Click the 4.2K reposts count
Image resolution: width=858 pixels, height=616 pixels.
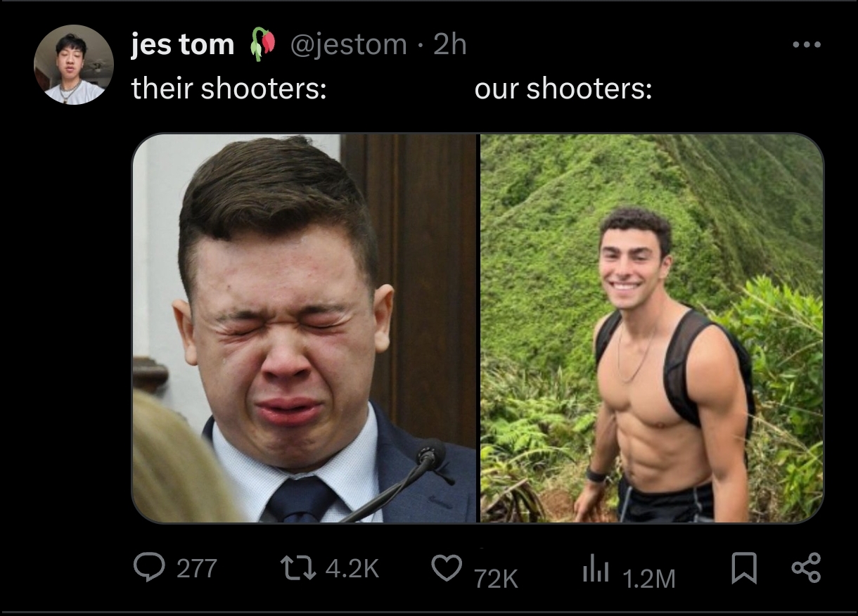pos(352,568)
